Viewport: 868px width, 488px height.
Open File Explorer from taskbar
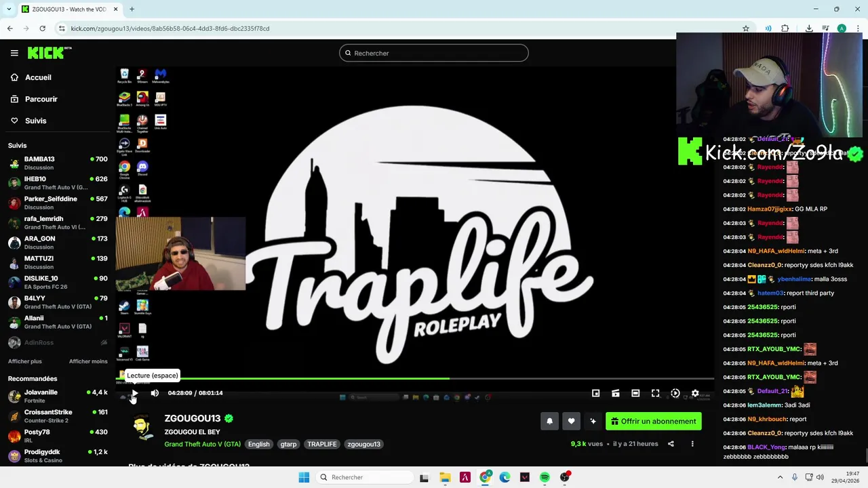(445, 477)
